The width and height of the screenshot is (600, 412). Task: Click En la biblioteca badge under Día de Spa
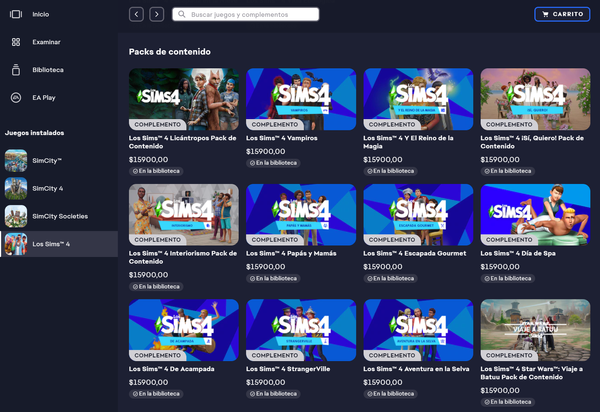click(508, 278)
